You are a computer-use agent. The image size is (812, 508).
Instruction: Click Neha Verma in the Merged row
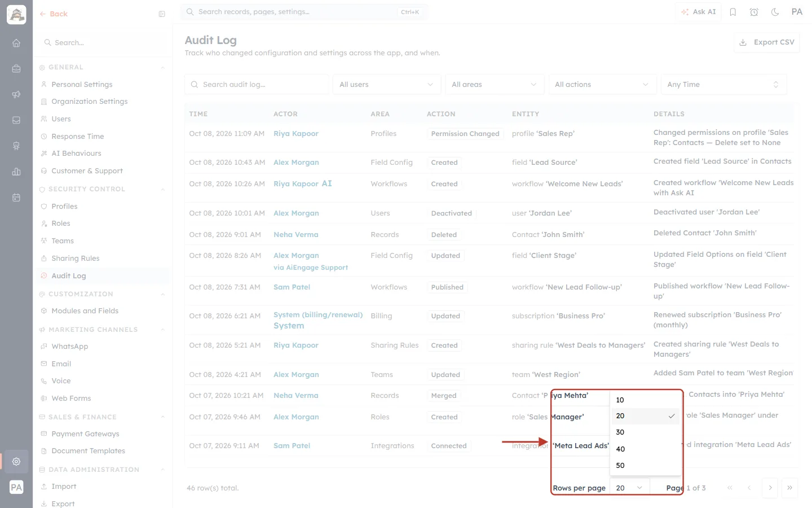coord(296,396)
